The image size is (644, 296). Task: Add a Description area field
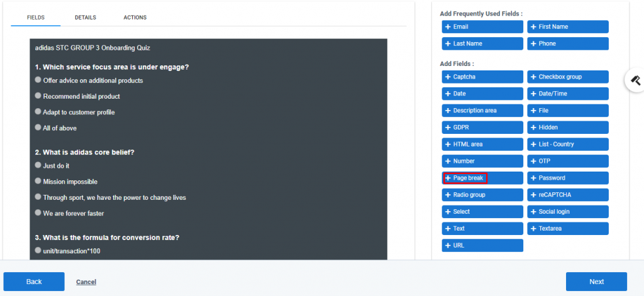point(482,111)
